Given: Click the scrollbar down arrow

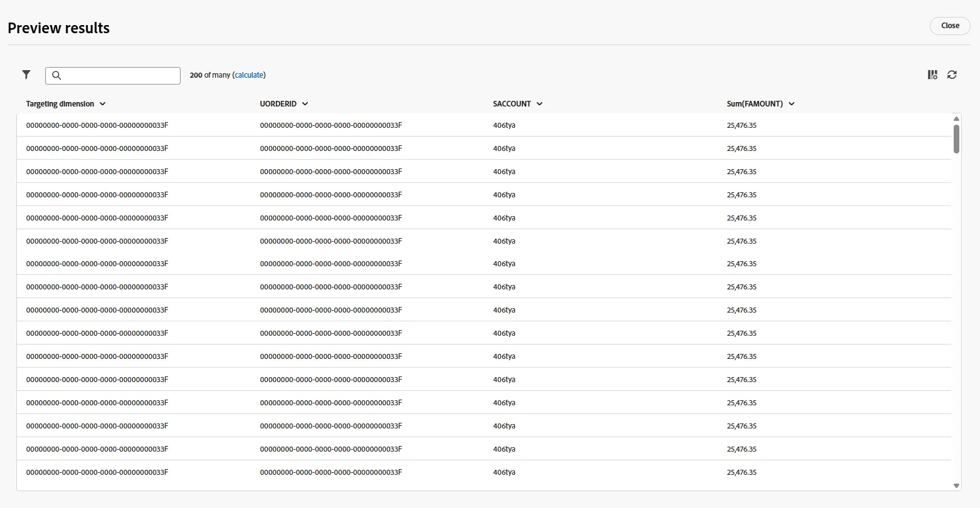Looking at the screenshot, I should pos(956,485).
